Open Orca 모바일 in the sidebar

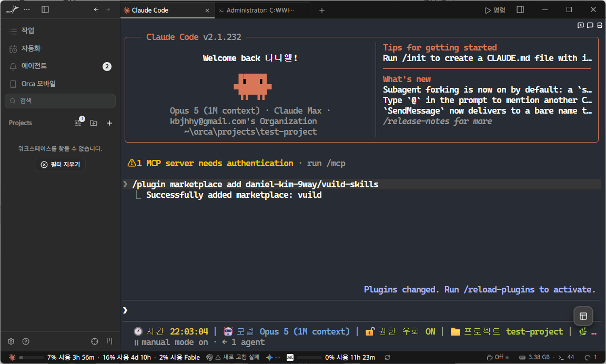(60, 84)
